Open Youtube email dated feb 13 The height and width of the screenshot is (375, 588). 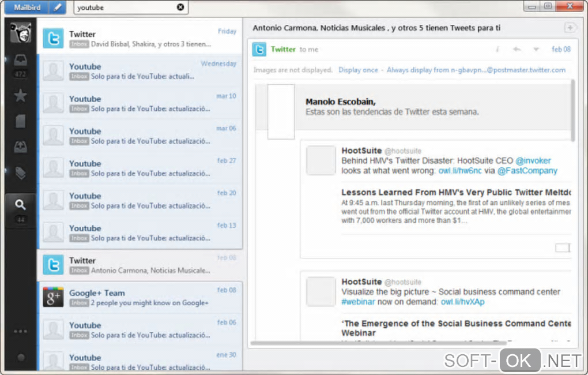[x=140, y=232]
